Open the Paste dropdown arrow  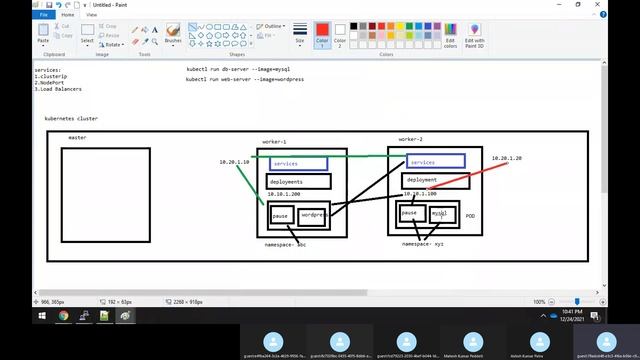(x=43, y=46)
